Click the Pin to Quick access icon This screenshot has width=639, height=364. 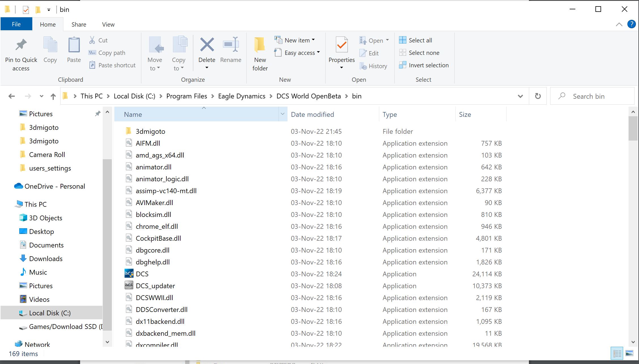(x=21, y=45)
